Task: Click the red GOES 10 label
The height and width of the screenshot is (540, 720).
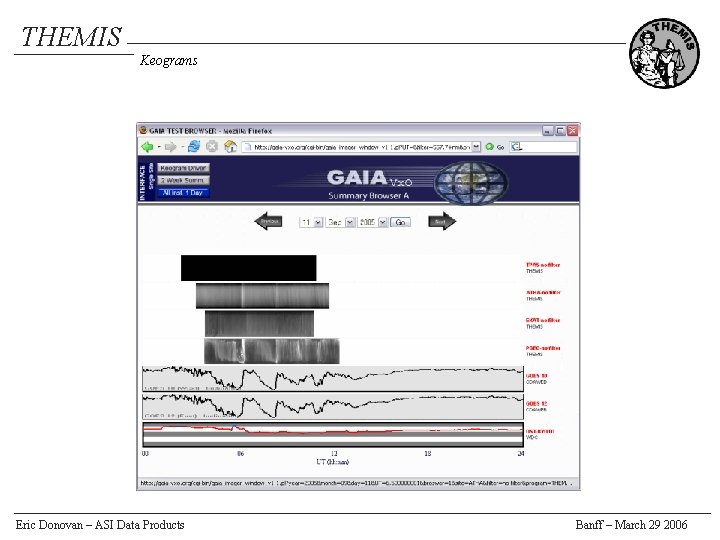Action: 536,376
